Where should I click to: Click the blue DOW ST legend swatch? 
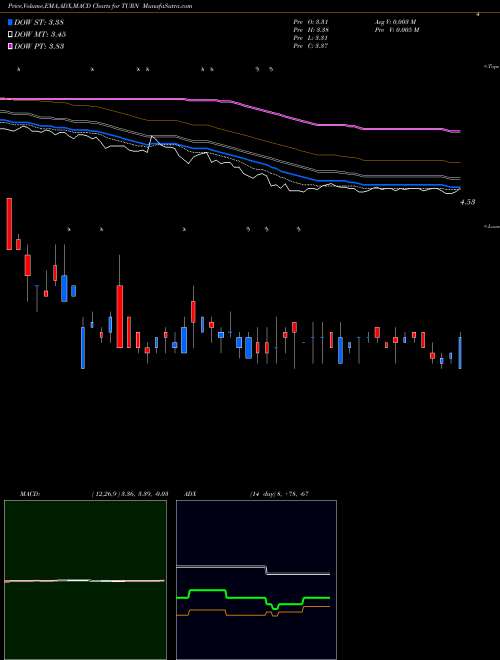tap(11, 22)
